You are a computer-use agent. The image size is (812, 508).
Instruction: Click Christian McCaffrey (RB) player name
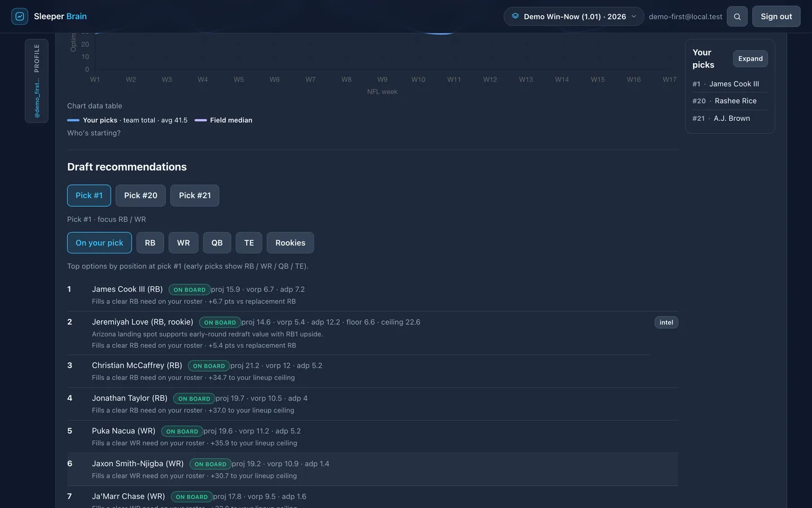coord(137,366)
